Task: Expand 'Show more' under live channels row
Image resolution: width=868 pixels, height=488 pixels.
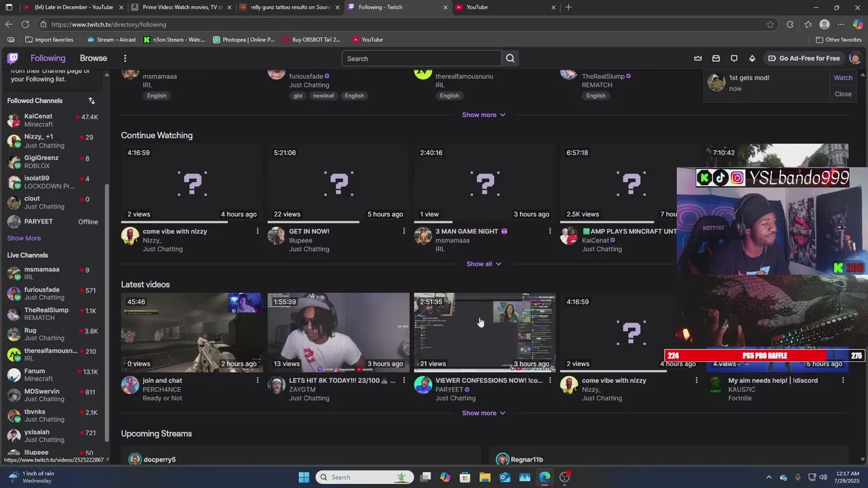Action: 484,115
